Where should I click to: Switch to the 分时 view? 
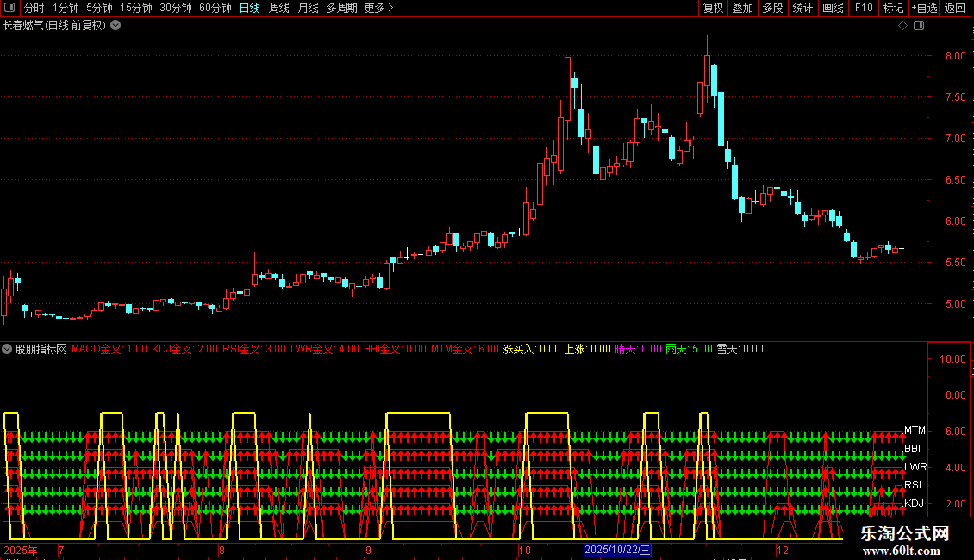click(34, 8)
